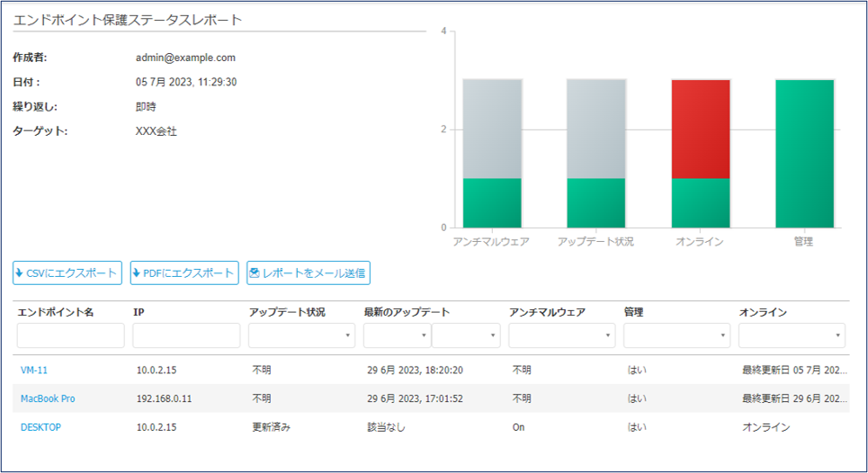This screenshot has width=868, height=473.
Task: Expand the アンチマルウェア filter dropdown
Action: coord(562,335)
